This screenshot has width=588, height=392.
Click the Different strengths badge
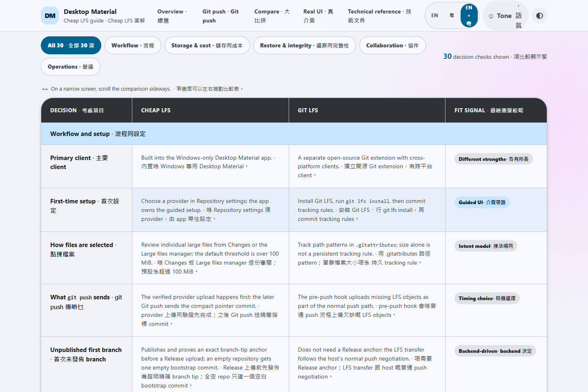coord(493,159)
